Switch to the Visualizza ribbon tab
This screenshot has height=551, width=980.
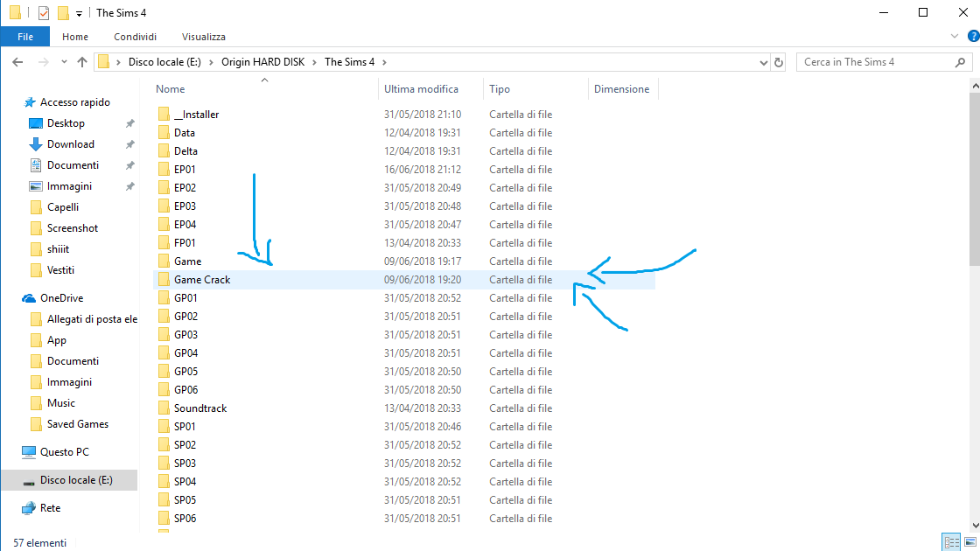coord(204,37)
